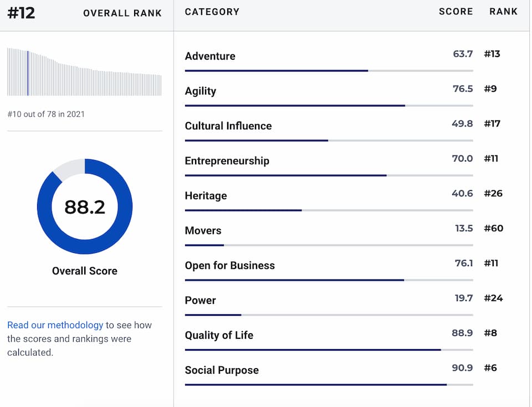Click the Open for Business label
Image resolution: width=532 pixels, height=407 pixels.
[230, 266]
